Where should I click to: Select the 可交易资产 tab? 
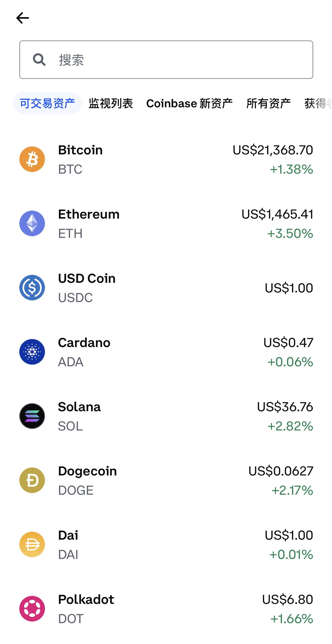coord(47,103)
